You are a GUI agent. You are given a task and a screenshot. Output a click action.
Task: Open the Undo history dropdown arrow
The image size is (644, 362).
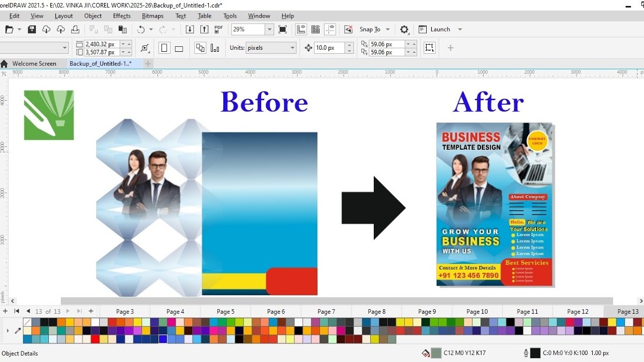click(151, 30)
